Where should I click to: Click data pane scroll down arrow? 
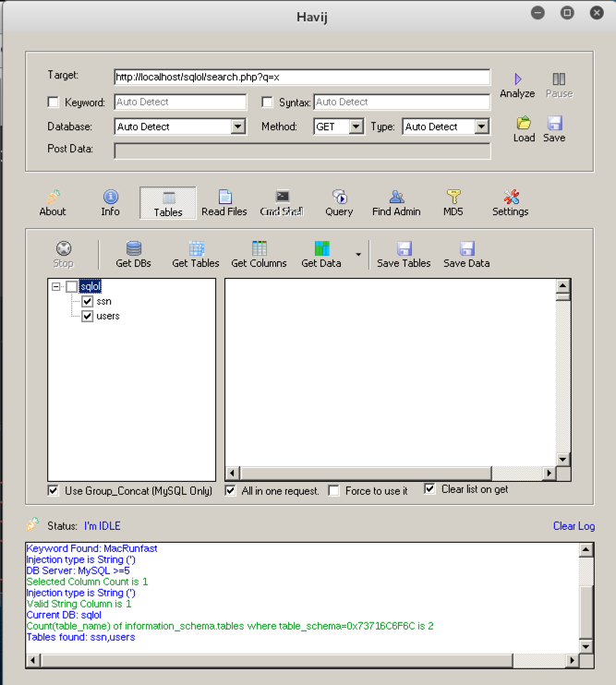(x=562, y=459)
